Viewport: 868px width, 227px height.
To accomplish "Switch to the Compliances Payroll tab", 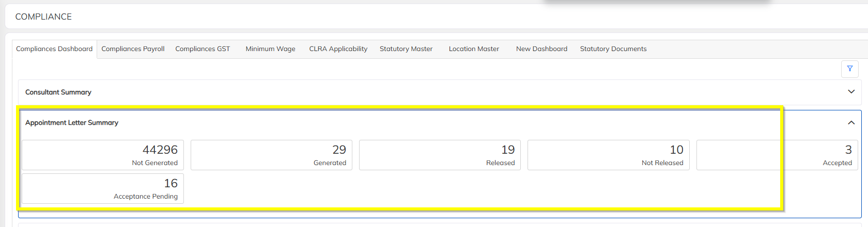I will (x=133, y=49).
